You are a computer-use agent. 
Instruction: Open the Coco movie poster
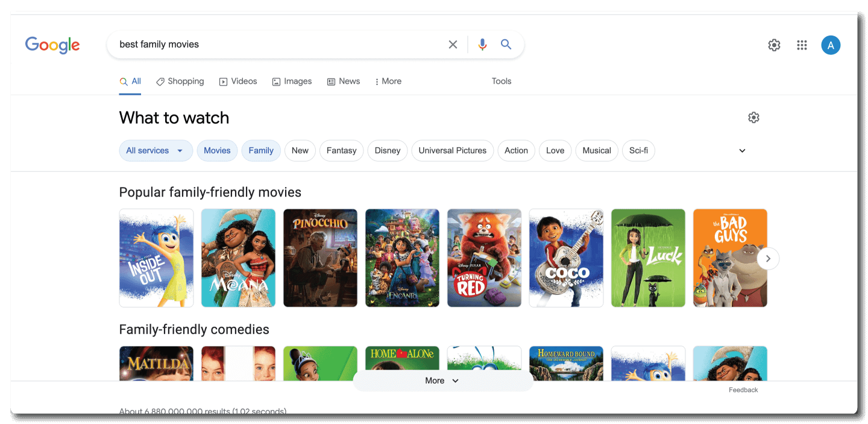(566, 258)
